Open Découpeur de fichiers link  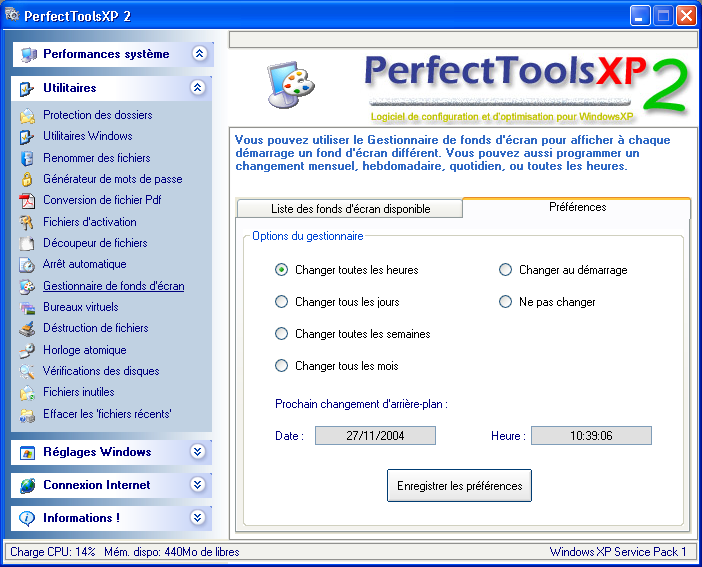[x=95, y=243]
